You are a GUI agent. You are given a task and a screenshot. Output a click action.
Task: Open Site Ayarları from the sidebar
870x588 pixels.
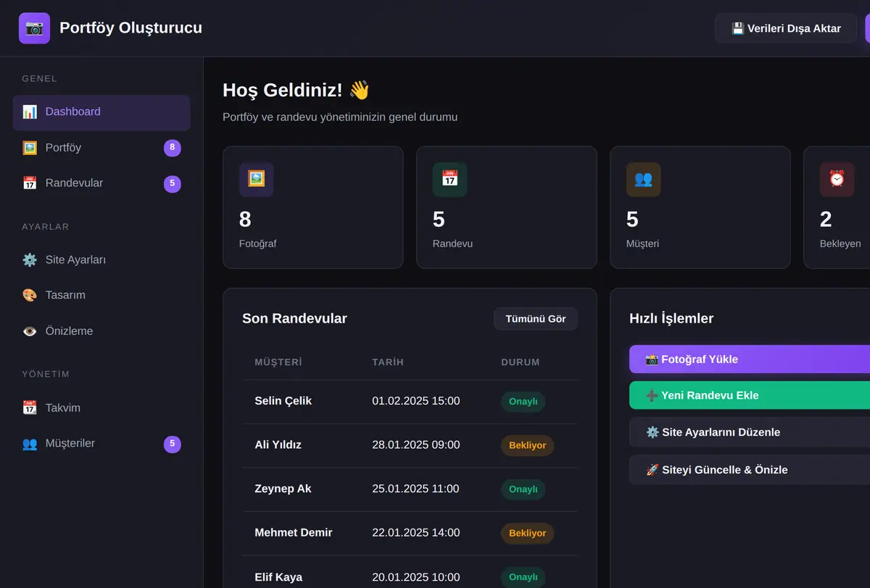click(x=101, y=260)
